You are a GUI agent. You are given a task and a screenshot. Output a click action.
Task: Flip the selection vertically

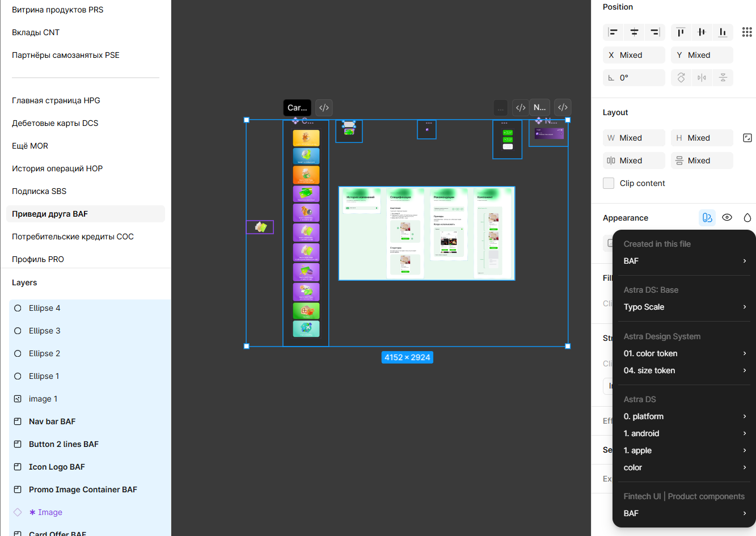723,78
